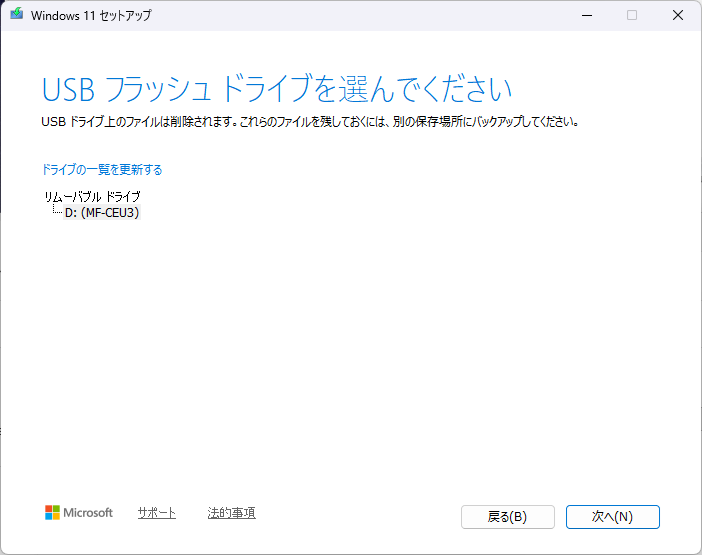Minimize the setup window
The image size is (702, 555).
(587, 15)
